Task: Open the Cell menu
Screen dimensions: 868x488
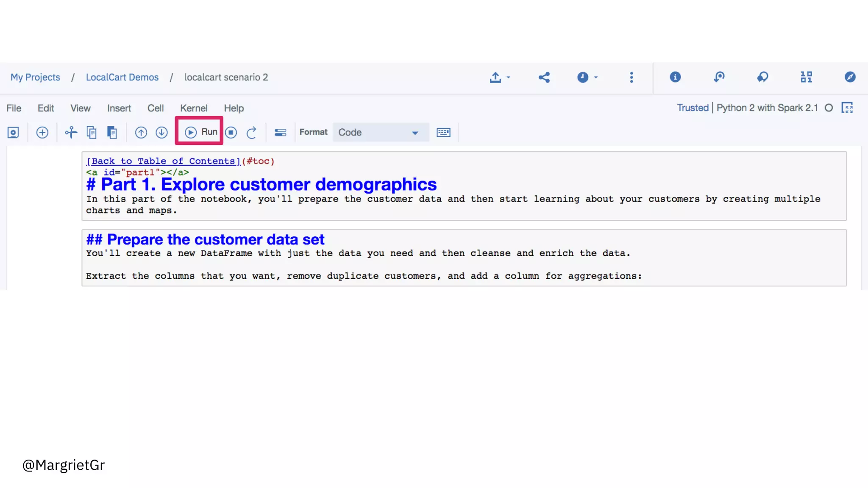Action: [155, 108]
